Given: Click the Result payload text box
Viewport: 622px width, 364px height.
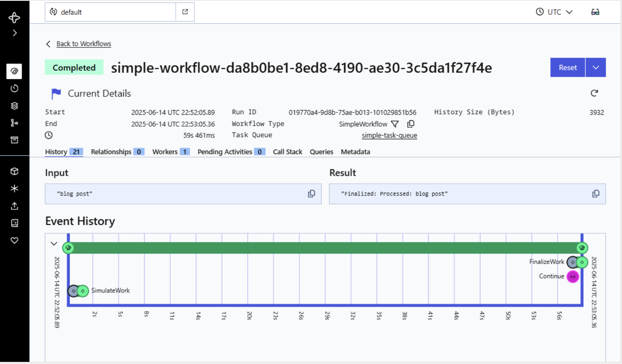Looking at the screenshot, I should tap(467, 194).
